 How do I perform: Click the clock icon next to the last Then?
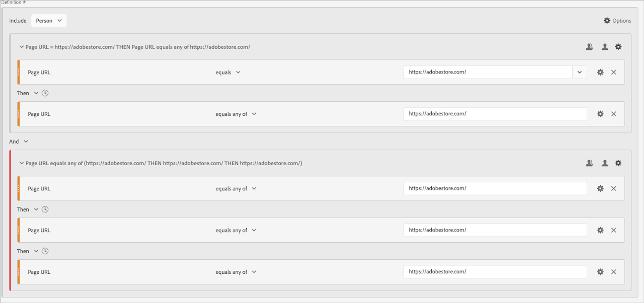[45, 251]
